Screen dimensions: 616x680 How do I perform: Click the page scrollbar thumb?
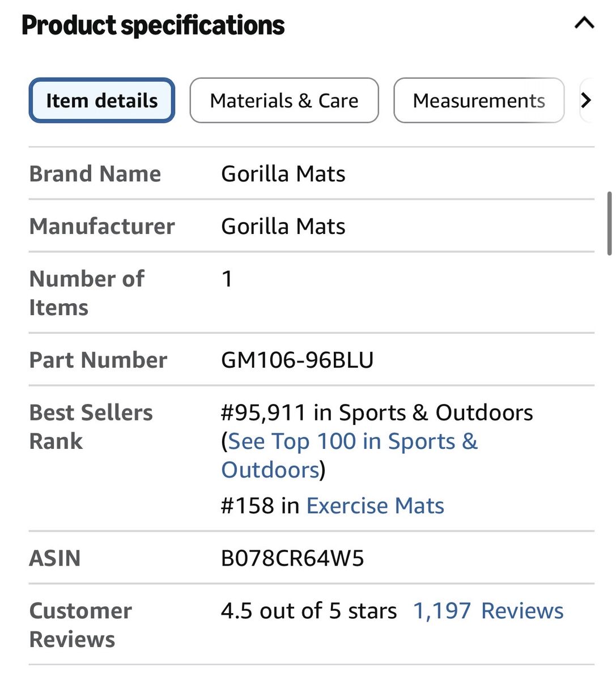coord(609,224)
